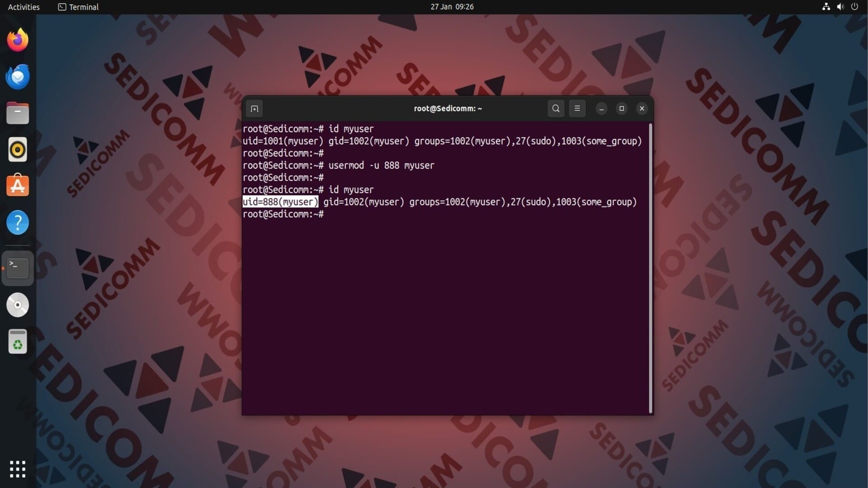Open the Activities overview
Screen dimensions: 868x488
[24, 7]
